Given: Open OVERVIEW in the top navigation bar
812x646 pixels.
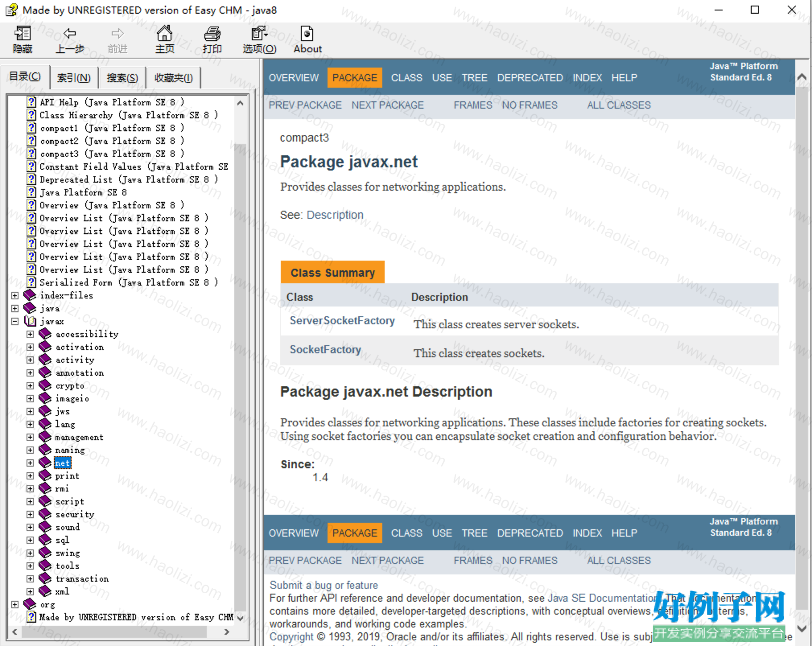Looking at the screenshot, I should (294, 78).
